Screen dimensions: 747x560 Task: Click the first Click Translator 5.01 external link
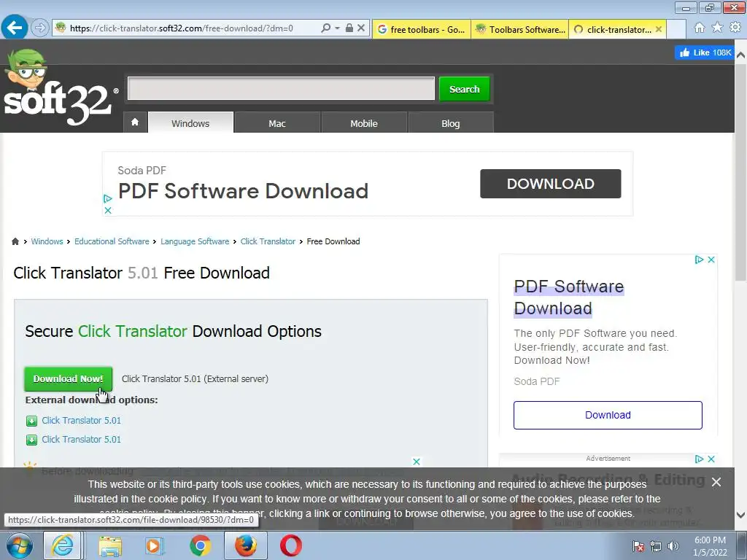[x=81, y=421]
